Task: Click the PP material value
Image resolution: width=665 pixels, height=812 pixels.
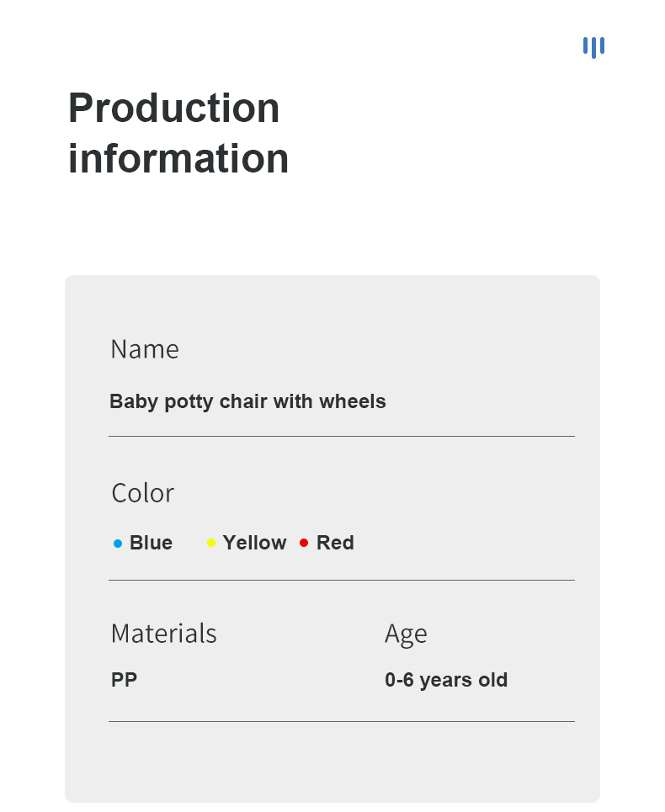Action: click(124, 679)
